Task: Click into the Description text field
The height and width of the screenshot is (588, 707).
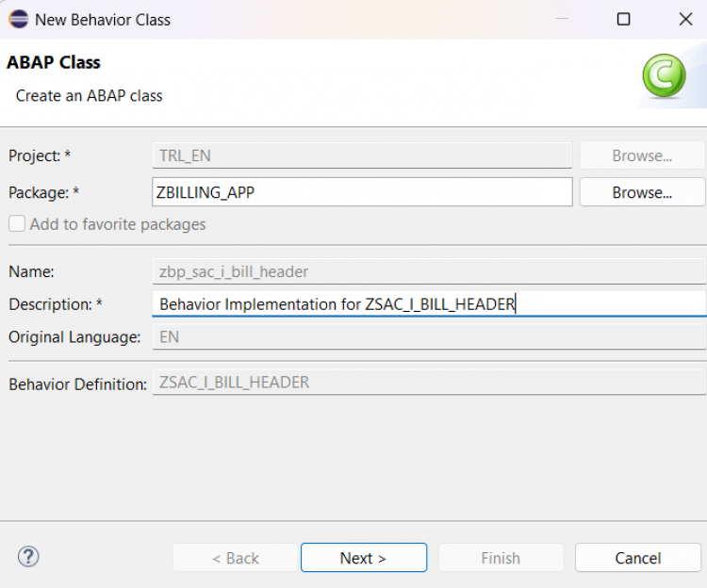Action: coord(428,303)
